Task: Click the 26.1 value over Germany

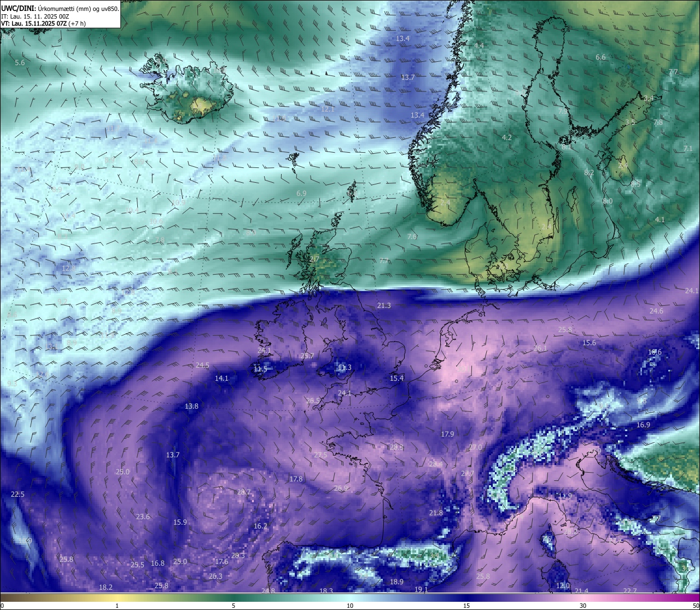Action: point(540,348)
